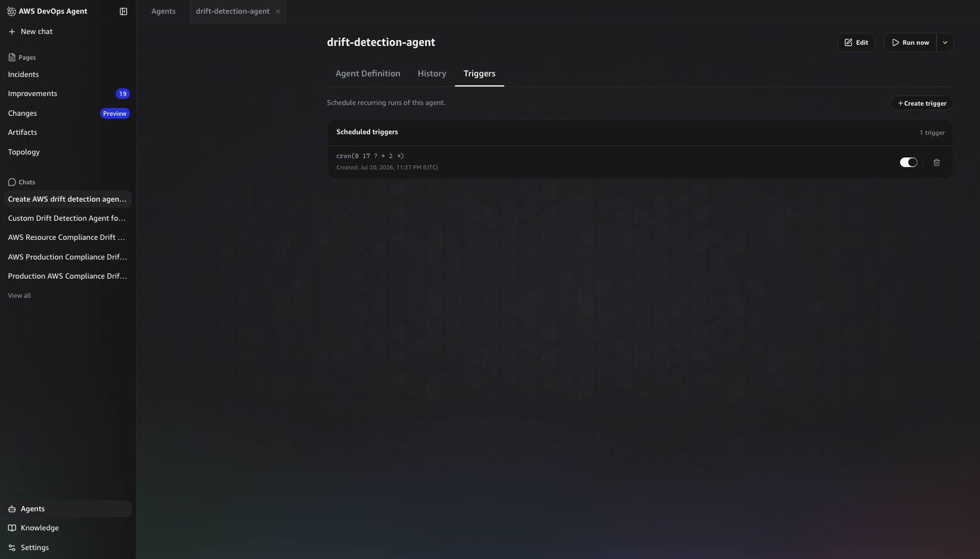Click the Preview badge beside Changes
Viewport: 980px width, 559px height.
pyautogui.click(x=115, y=113)
